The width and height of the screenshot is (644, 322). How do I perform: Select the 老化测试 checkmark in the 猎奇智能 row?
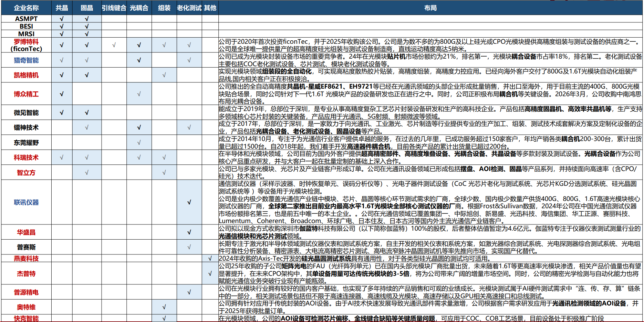tap(189, 60)
